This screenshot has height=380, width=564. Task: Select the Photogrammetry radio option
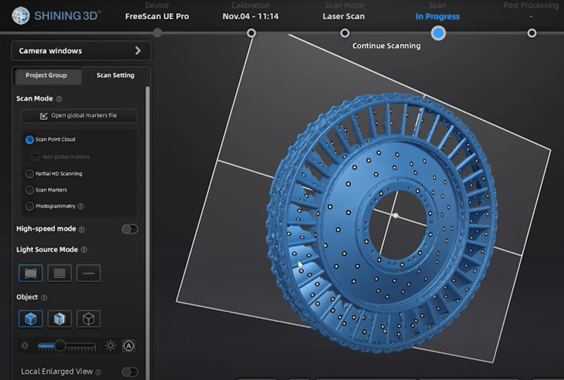pyautogui.click(x=29, y=206)
